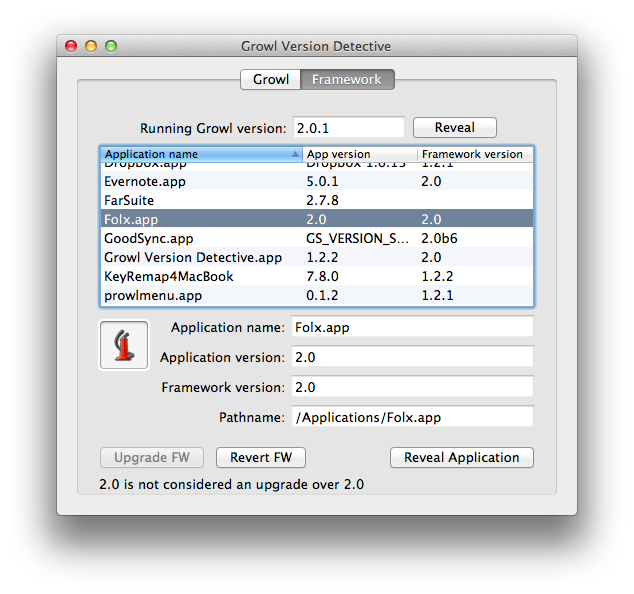Switch to the Growl tab
The image size is (634, 594).
(271, 79)
